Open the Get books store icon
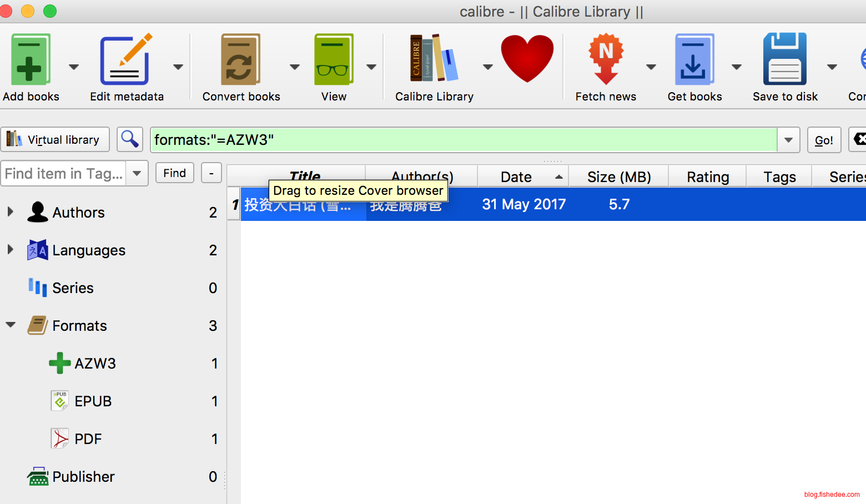 tap(694, 60)
